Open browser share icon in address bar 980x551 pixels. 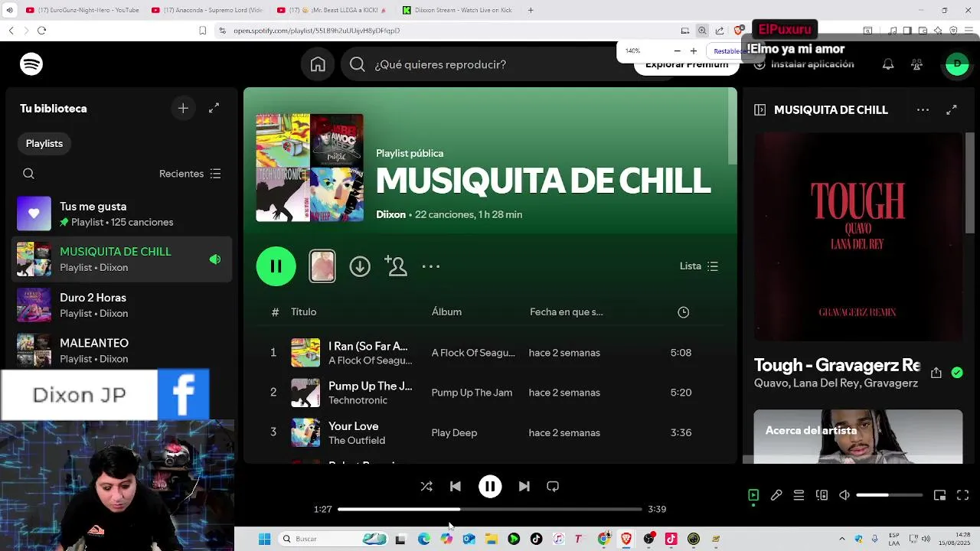tap(720, 31)
